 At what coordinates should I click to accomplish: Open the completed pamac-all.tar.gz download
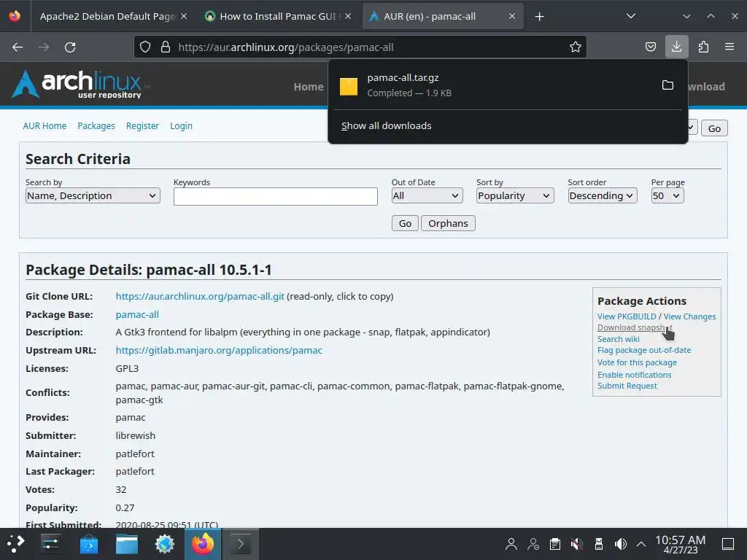495,85
